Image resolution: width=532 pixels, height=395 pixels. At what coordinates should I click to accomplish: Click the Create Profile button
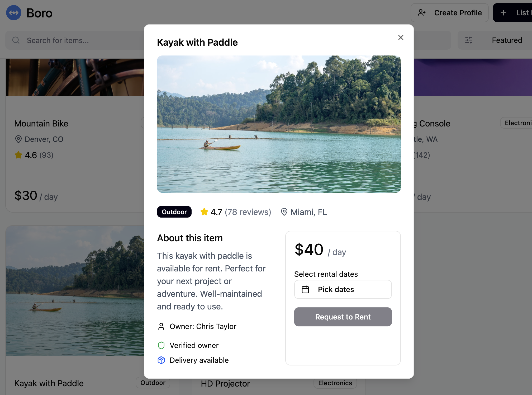pos(449,13)
